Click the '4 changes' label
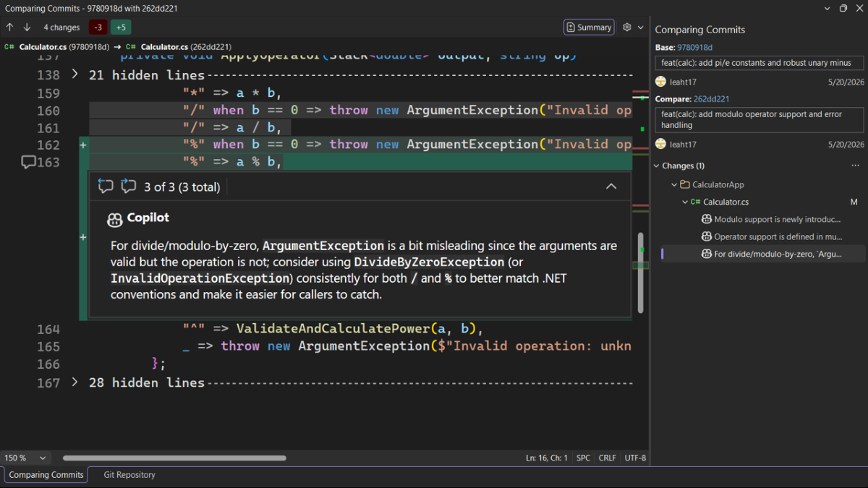 pos(61,27)
